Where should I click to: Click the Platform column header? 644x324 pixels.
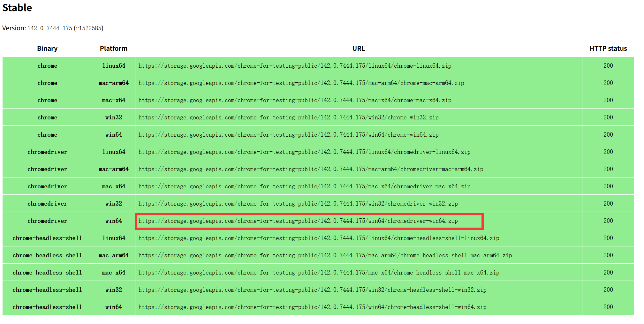(x=114, y=49)
